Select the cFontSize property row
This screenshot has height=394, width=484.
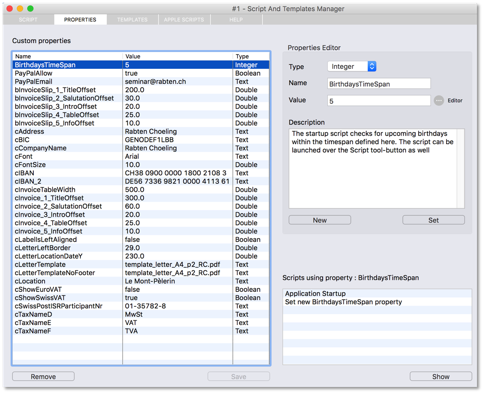[x=141, y=165]
